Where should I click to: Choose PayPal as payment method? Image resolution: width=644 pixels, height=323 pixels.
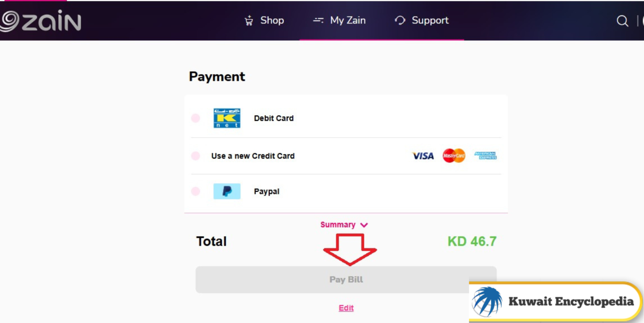pyautogui.click(x=195, y=191)
